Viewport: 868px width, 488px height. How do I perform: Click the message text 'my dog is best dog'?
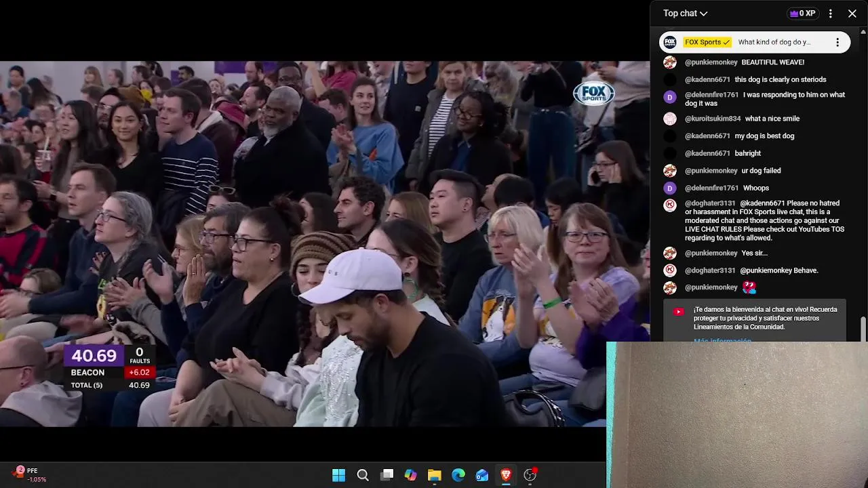coord(764,136)
